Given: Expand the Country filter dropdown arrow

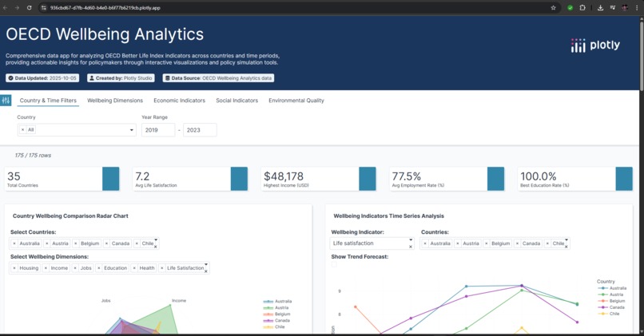Looking at the screenshot, I should pos(131,130).
